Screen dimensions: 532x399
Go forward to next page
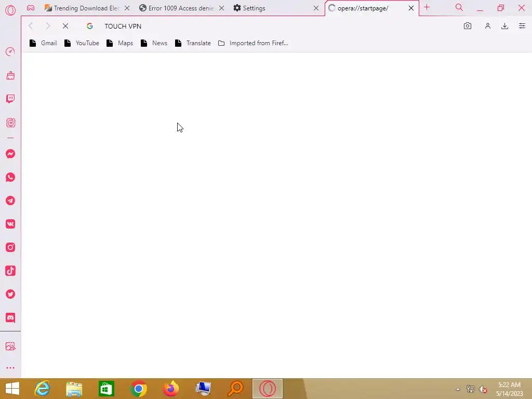48,26
